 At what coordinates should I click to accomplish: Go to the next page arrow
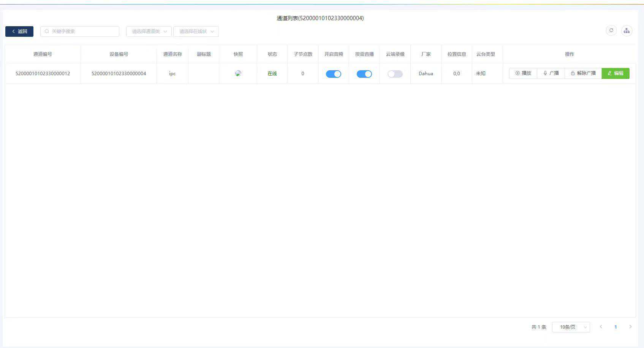630,327
